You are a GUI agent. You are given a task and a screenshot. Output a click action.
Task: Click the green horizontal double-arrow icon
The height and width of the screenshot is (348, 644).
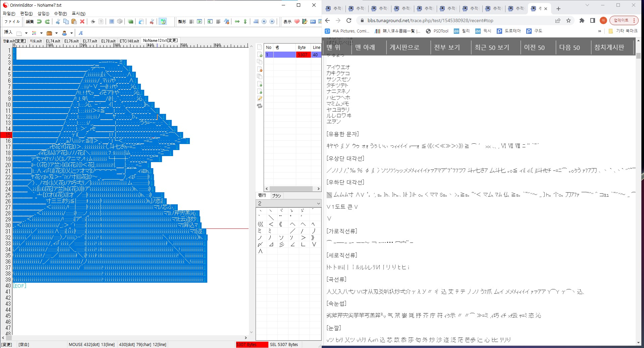pos(237,22)
